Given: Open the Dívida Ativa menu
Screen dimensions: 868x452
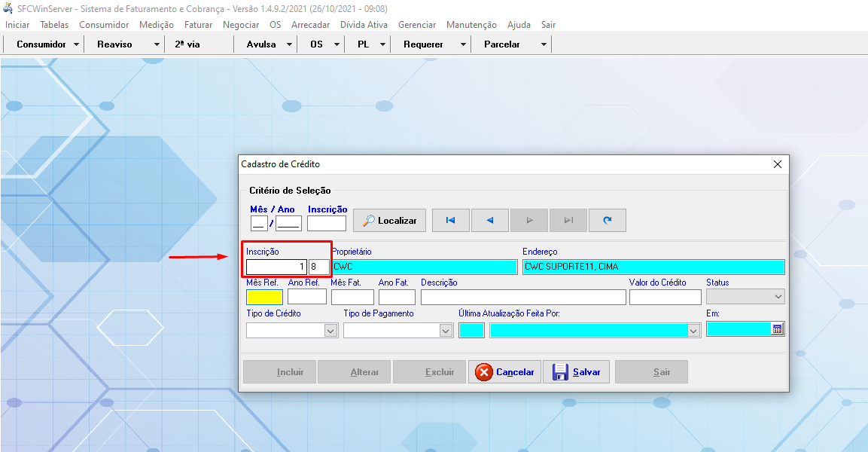Looking at the screenshot, I should point(364,25).
